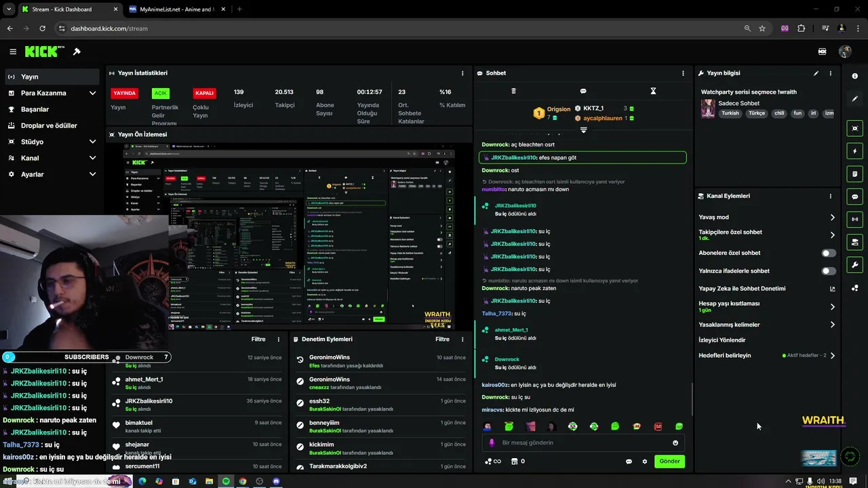Click the lightning bolt icon in the right sidebar

854,151
